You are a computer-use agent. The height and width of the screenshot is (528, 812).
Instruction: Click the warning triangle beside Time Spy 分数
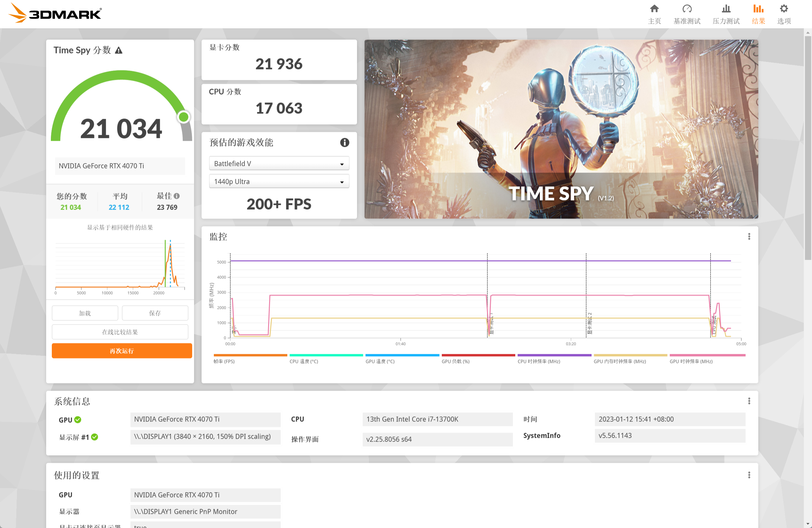(x=118, y=51)
